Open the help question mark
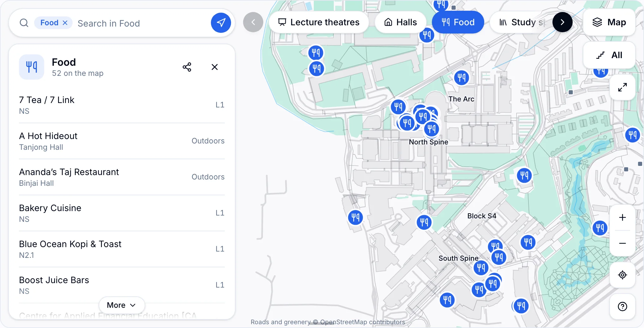644x328 pixels. click(623, 307)
